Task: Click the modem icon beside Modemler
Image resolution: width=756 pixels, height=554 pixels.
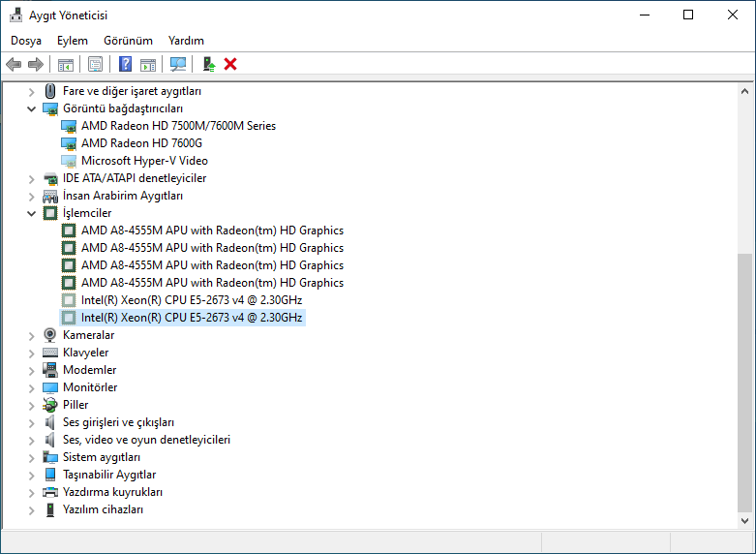Action: click(50, 370)
